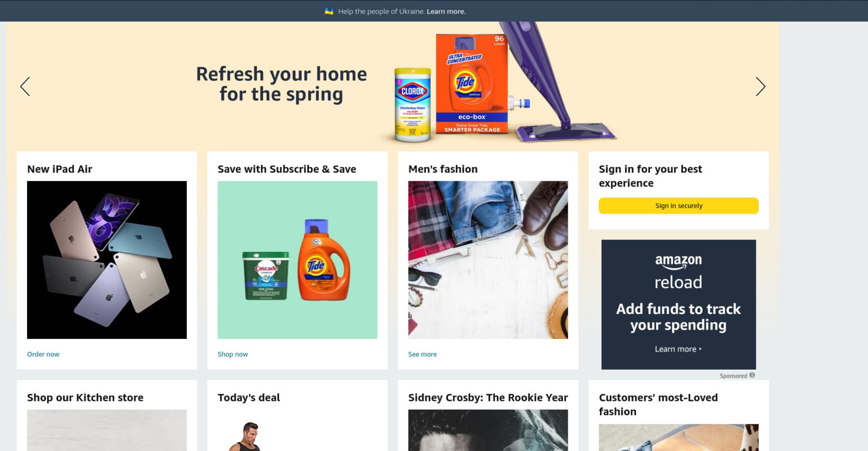The width and height of the screenshot is (868, 451).
Task: Open the Clorox wipes product image
Action: point(412,104)
